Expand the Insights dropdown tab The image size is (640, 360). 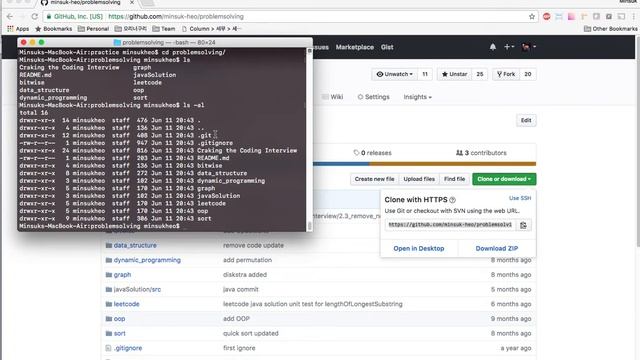point(418,97)
